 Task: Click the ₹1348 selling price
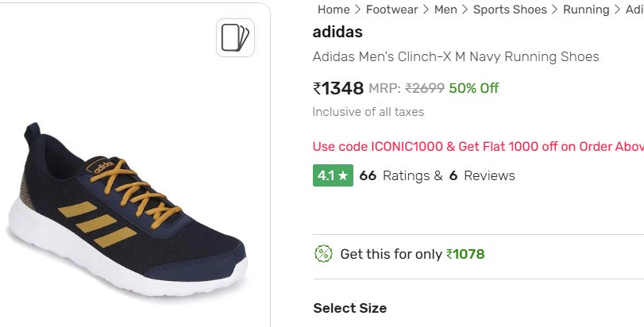[338, 88]
